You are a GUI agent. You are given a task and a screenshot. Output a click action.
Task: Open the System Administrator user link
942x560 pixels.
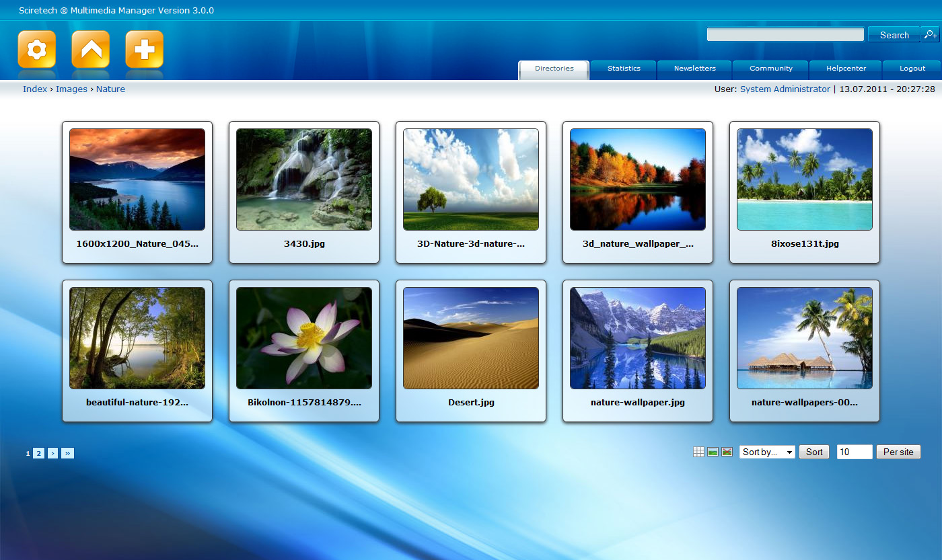pos(785,89)
